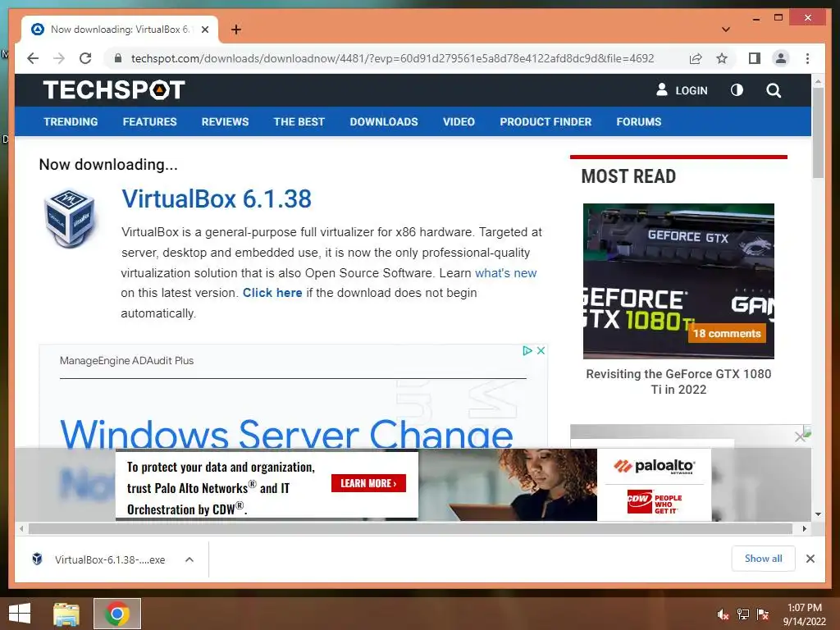The width and height of the screenshot is (840, 630).
Task: Open File Explorer from the taskbar
Action: click(66, 614)
